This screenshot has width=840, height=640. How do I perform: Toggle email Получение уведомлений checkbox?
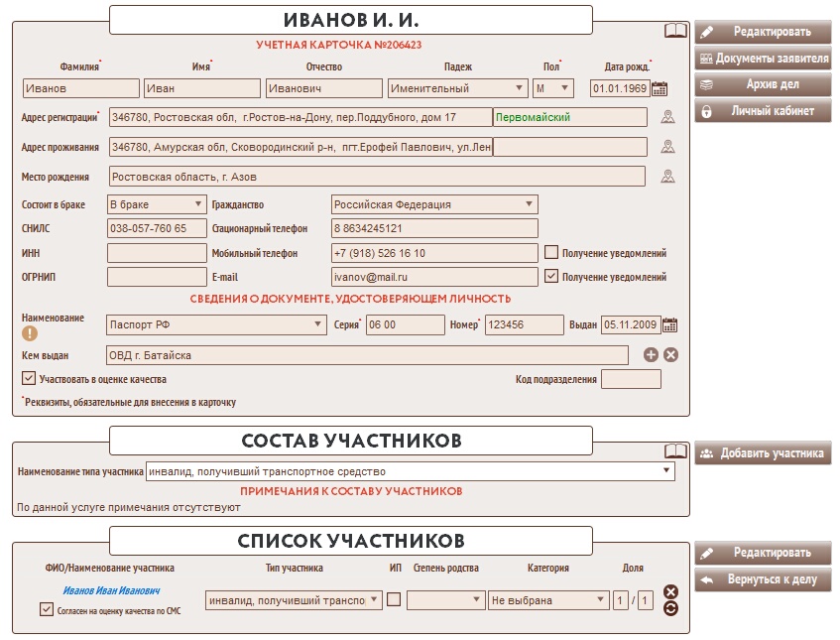[x=552, y=277]
